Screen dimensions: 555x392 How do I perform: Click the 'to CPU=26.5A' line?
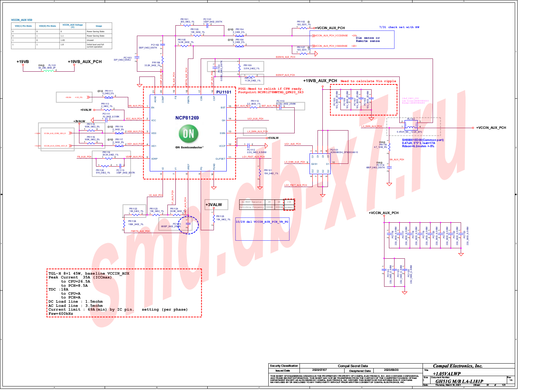pyautogui.click(x=76, y=282)
